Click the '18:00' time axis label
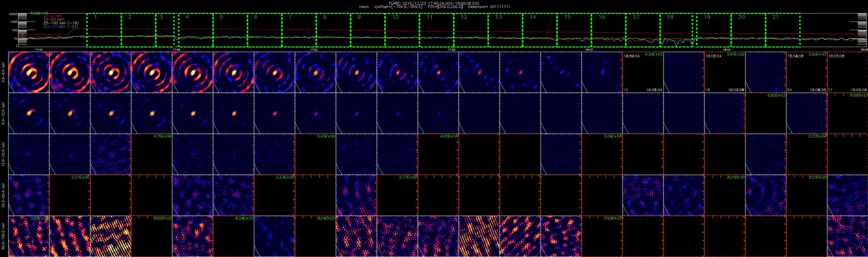This screenshot has width=868, height=257. point(589,50)
